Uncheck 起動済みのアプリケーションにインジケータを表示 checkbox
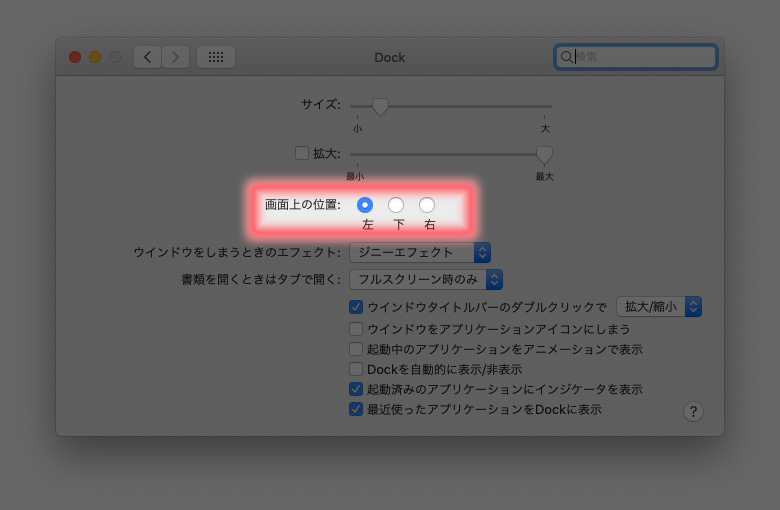780x510 pixels. pos(356,389)
